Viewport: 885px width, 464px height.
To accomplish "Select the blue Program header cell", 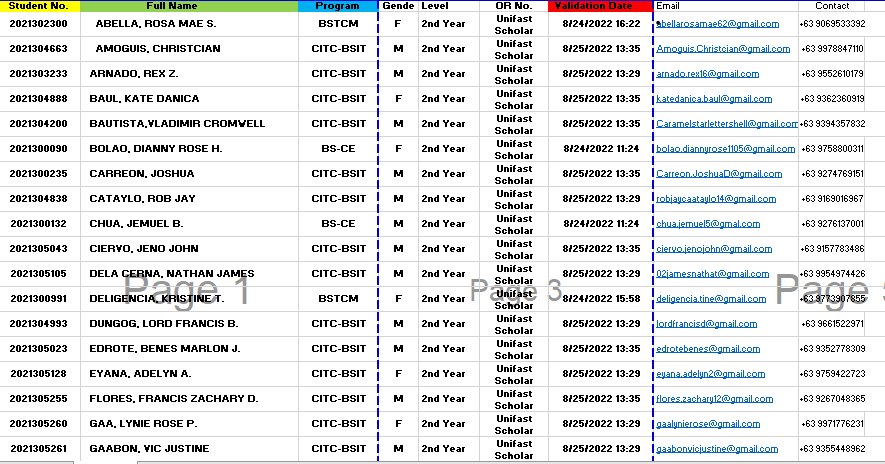I will point(338,6).
